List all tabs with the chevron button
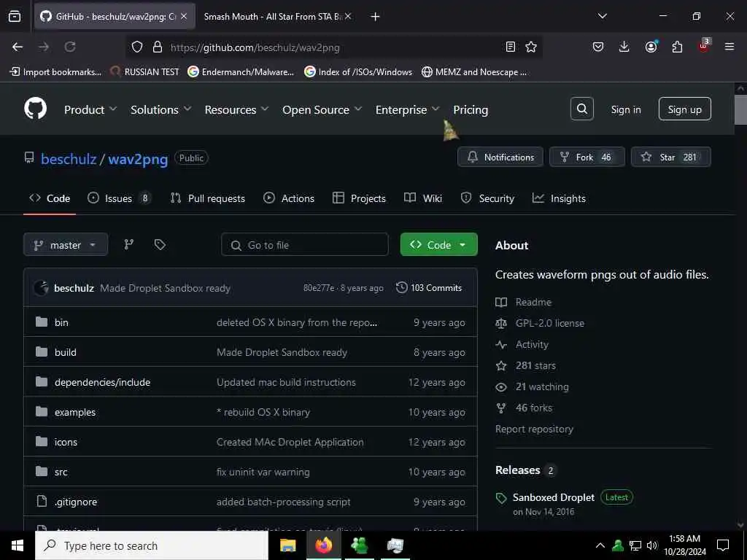Screen dimensions: 747x560 [602, 16]
